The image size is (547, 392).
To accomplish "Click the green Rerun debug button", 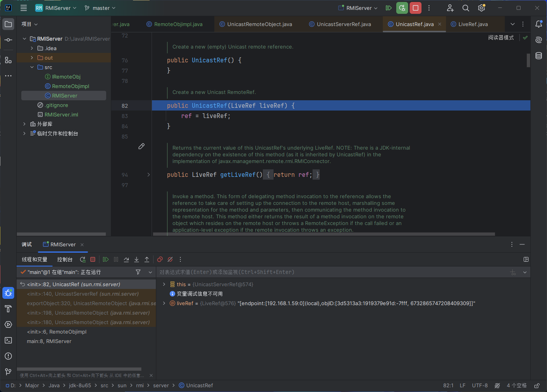I will 402,8.
